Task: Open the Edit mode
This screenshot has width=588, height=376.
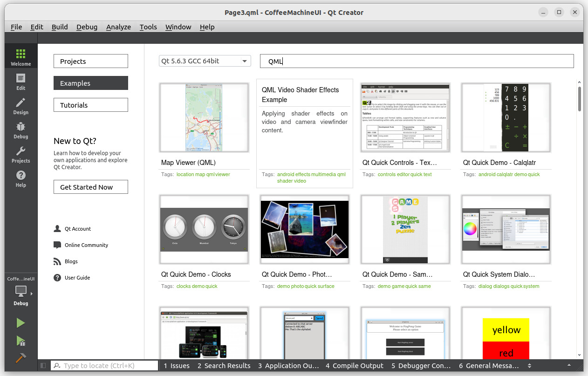Action: [x=21, y=82]
